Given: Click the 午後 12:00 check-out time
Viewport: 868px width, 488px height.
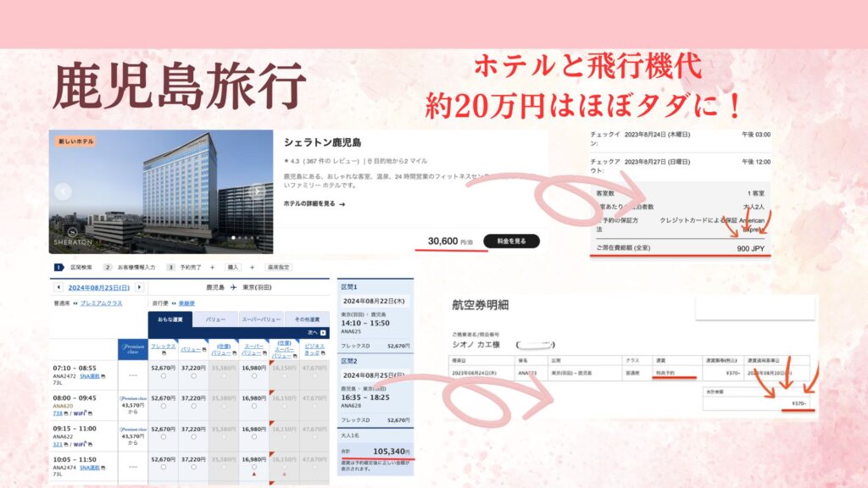Looking at the screenshot, I should point(756,162).
